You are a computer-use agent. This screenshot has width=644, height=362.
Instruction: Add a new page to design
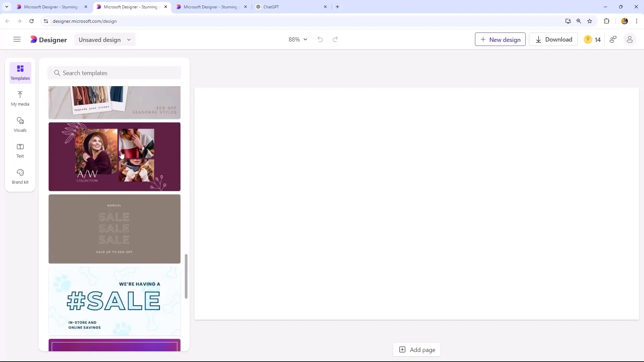(418, 350)
